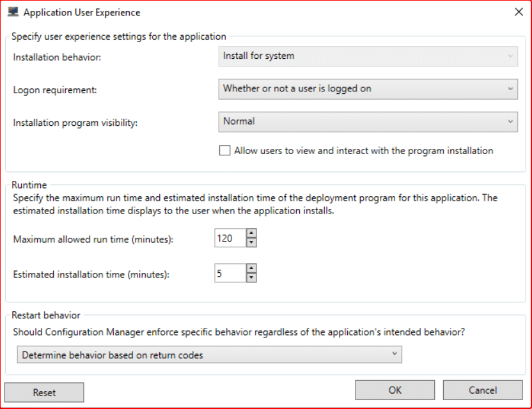The width and height of the screenshot is (532, 409).
Task: Click the Estimated installation time field
Action: tap(230, 273)
